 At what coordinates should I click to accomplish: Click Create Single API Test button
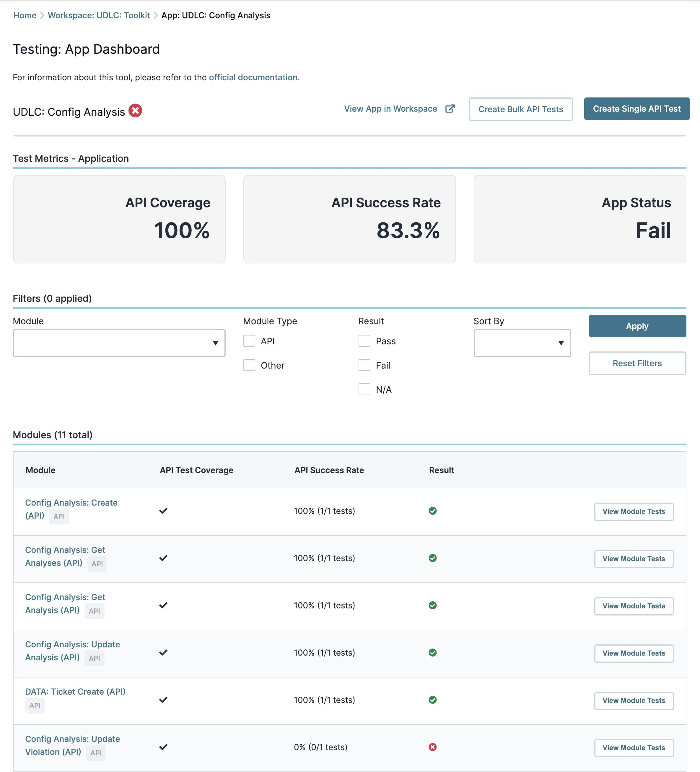pyautogui.click(x=637, y=109)
